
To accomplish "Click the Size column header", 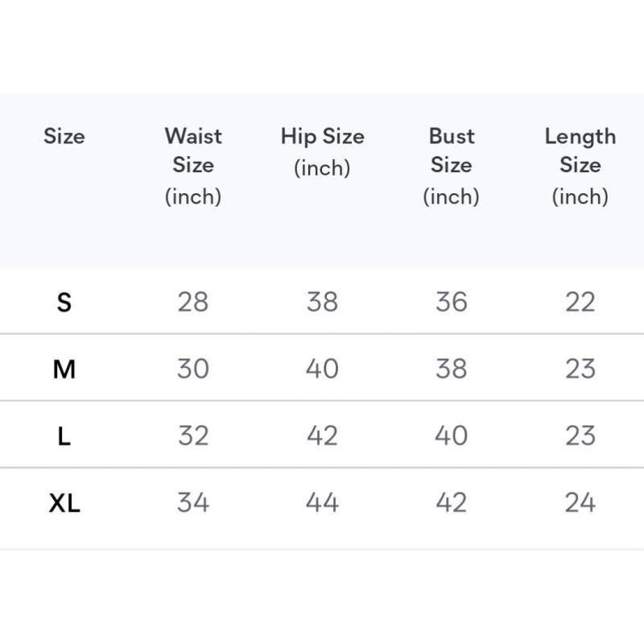I will pyautogui.click(x=64, y=136).
